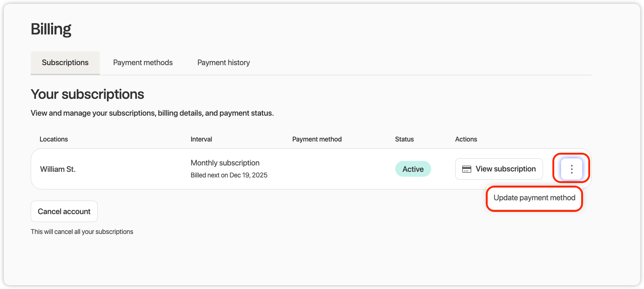Click the Payment method column header
Screen dimensions: 644x289
tap(317, 139)
